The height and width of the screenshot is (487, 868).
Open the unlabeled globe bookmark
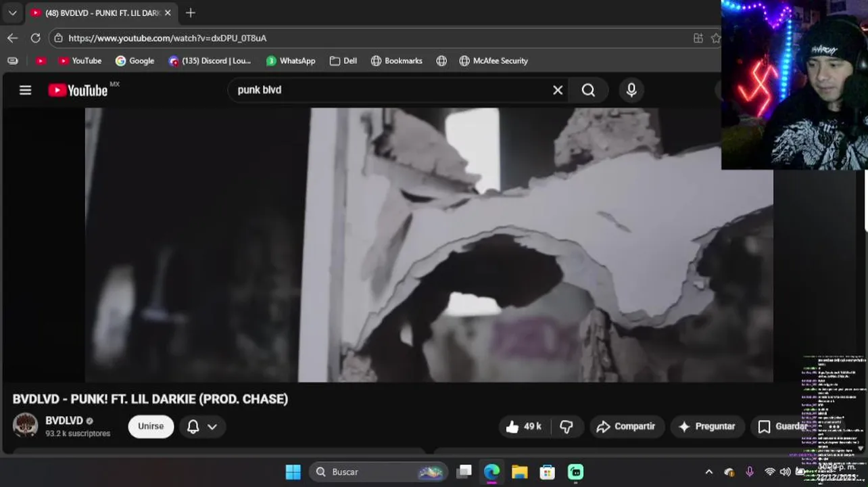pyautogui.click(x=441, y=61)
